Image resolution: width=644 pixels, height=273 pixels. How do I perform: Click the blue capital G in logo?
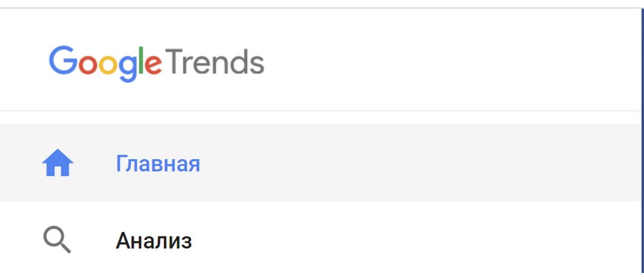click(x=63, y=60)
